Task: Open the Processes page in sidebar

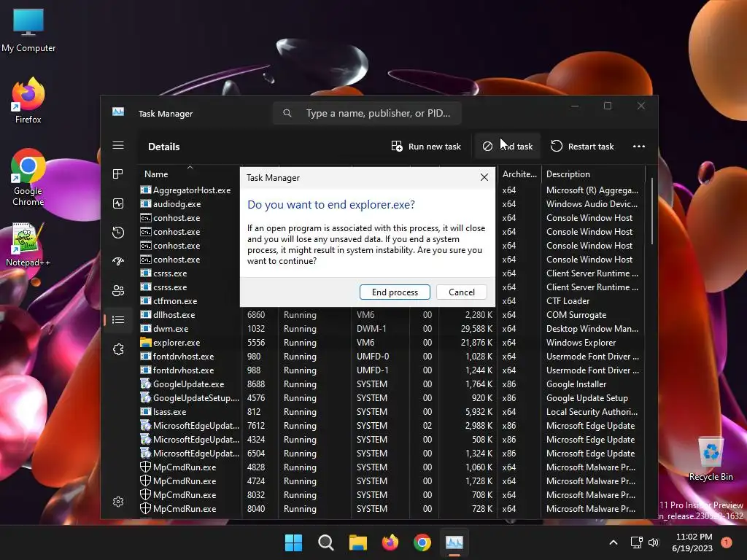Action: tap(118, 174)
